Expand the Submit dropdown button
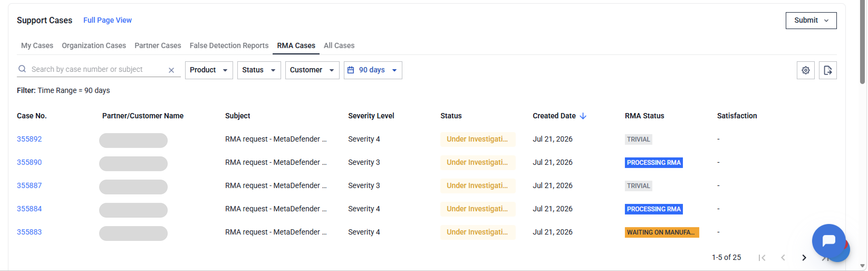 (x=811, y=21)
